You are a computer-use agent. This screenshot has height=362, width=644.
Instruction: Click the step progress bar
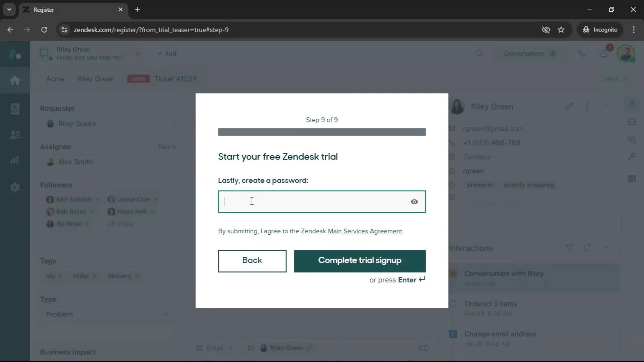[322, 132]
